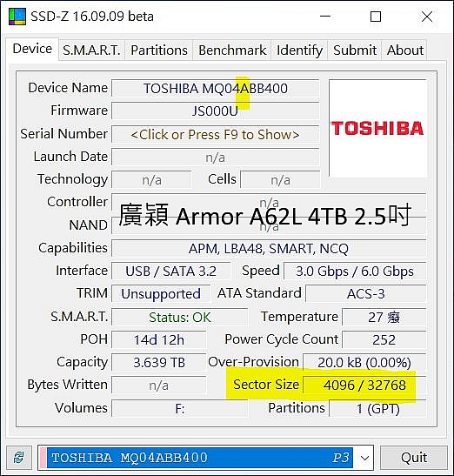Viewport: 454px width, 476px height.
Task: Click the S.M.A.R.T. Status: OK field
Action: [x=179, y=318]
